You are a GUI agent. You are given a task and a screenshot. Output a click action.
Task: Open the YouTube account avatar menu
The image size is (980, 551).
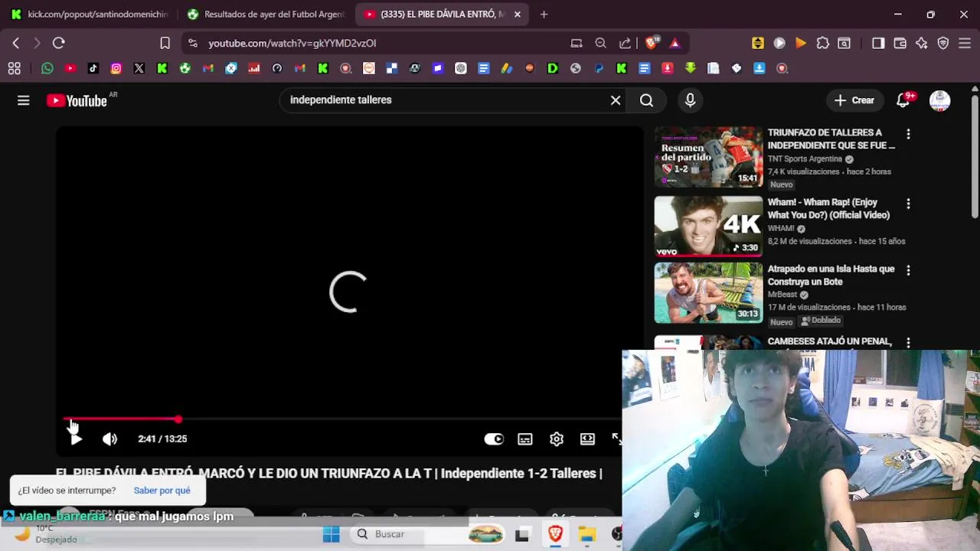click(x=940, y=100)
